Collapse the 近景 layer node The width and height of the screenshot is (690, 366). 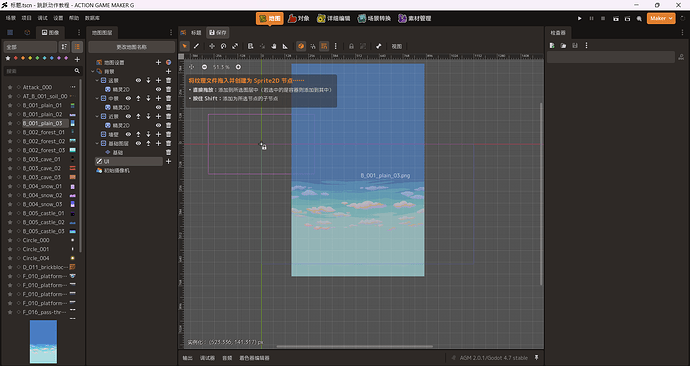(x=97, y=117)
